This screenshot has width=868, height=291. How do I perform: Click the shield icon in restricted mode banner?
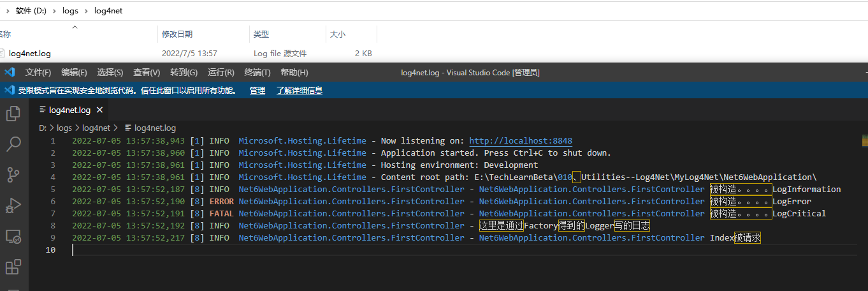pyautogui.click(x=10, y=91)
